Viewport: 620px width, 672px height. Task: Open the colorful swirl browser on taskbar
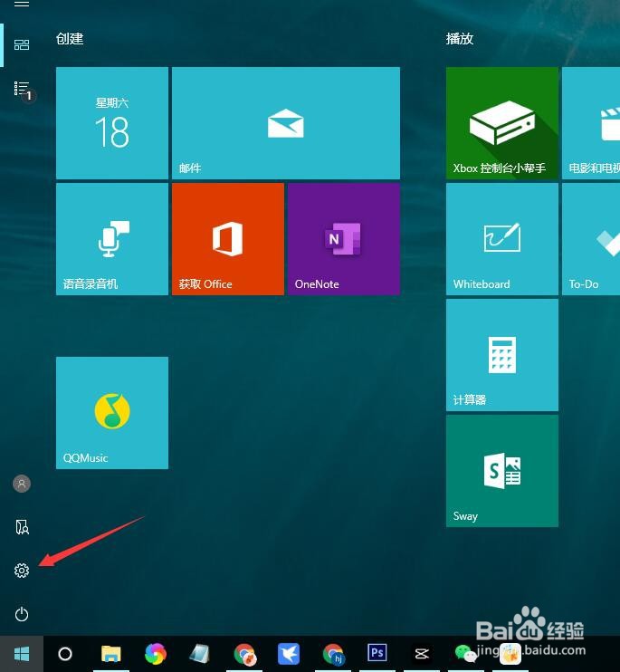[x=155, y=654]
